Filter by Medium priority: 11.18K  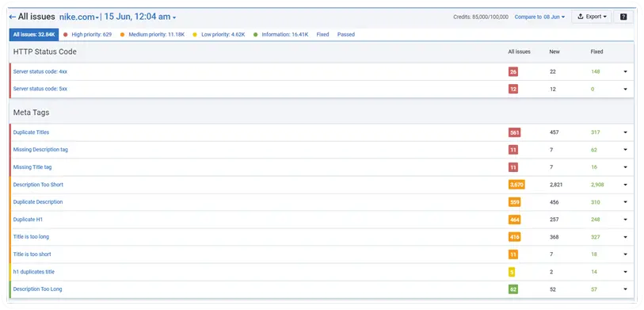coord(152,35)
